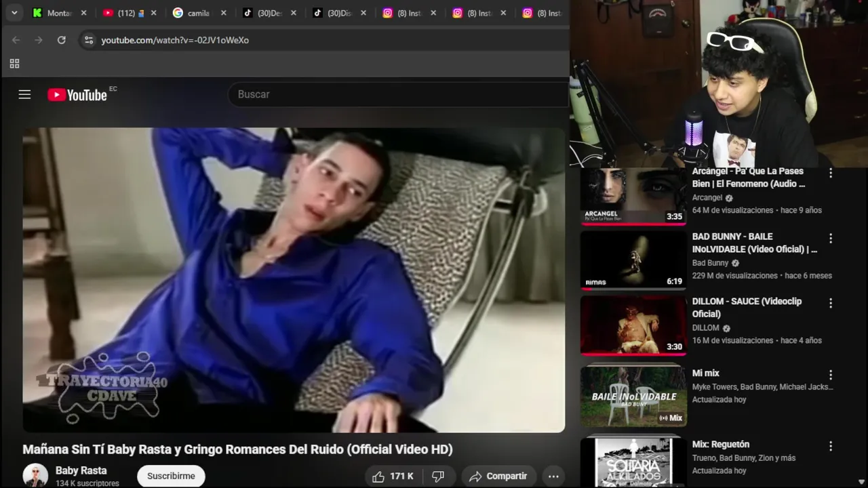Pause the Mañana Sin Tí video player
868x488 pixels.
pos(294,280)
